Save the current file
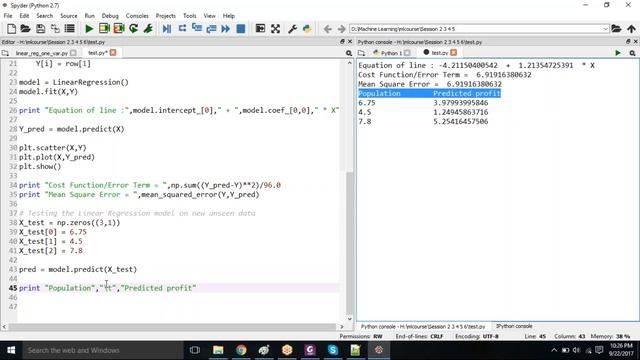This screenshot has width=640, height=360. pyautogui.click(x=40, y=29)
